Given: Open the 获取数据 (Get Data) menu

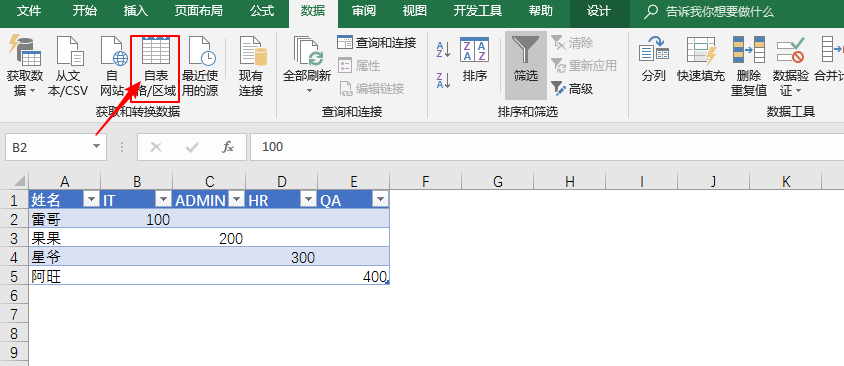Looking at the screenshot, I should click(x=24, y=66).
